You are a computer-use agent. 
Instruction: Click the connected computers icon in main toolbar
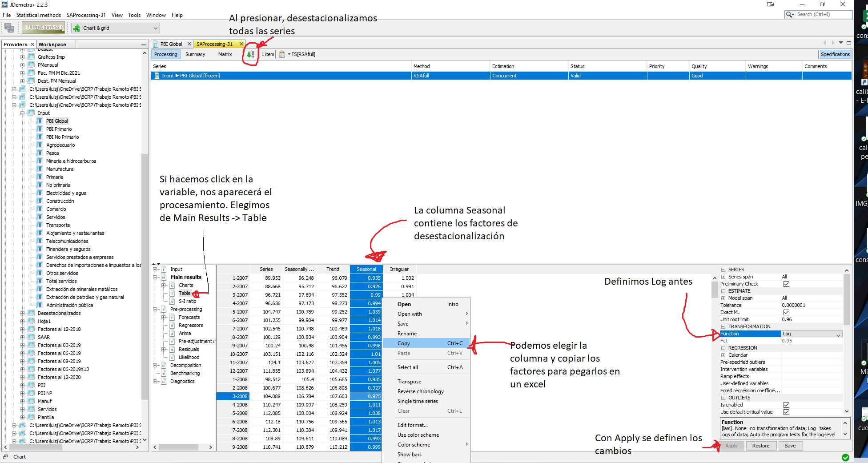pyautogui.click(x=9, y=28)
